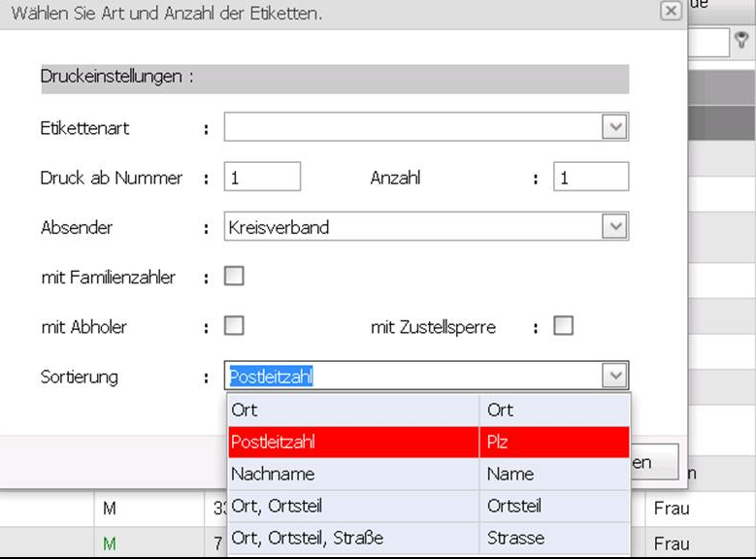Toggle the mit Abholer checkbox
Image resolution: width=756 pixels, height=559 pixels.
point(234,326)
